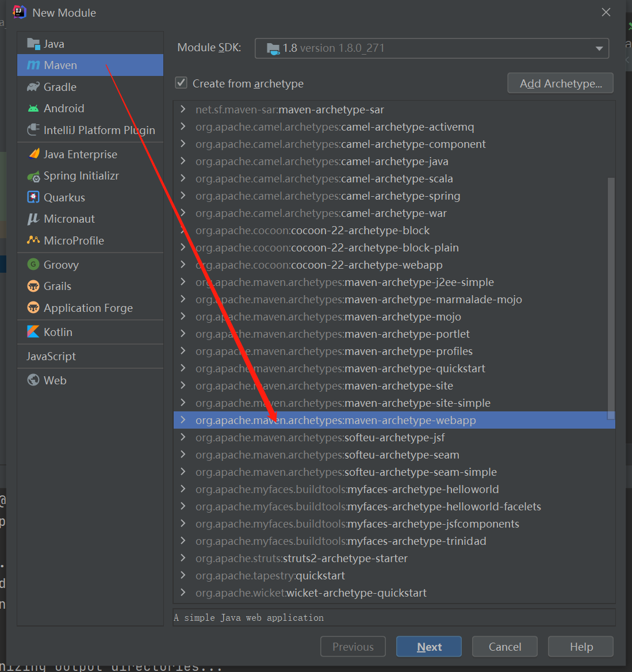Image resolution: width=632 pixels, height=672 pixels.
Task: Select maven-archetype-profiles entry
Action: 394,351
